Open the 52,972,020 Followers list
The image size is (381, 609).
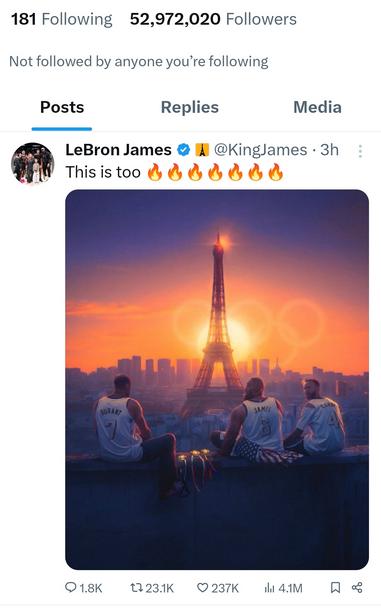click(x=213, y=19)
